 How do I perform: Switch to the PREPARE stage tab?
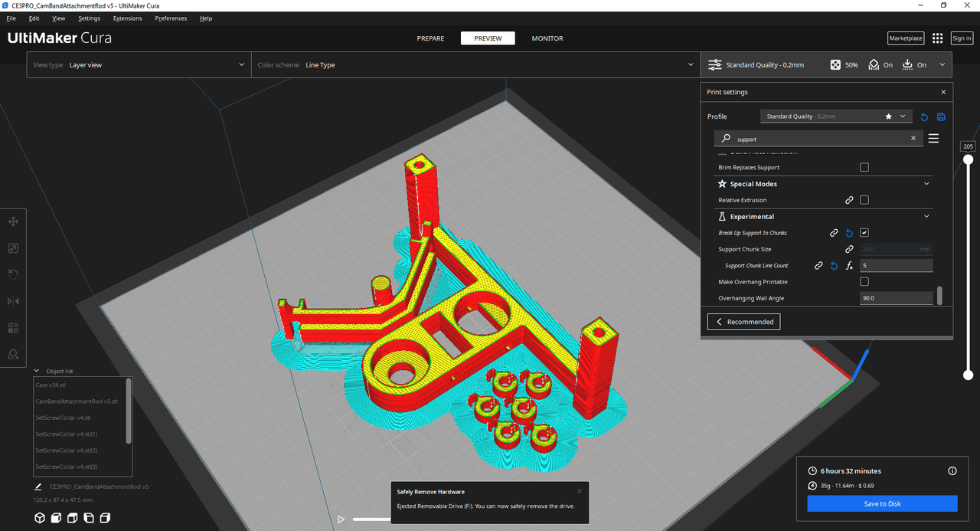[x=430, y=38]
